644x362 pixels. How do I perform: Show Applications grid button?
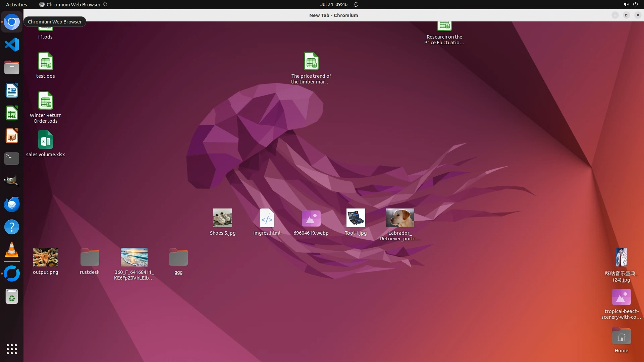coord(12,349)
